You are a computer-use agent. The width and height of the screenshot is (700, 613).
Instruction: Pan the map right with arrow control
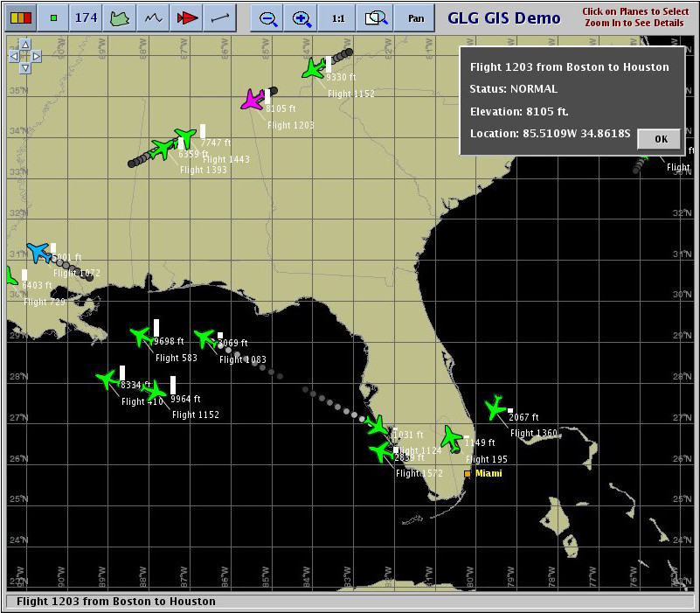[37, 56]
